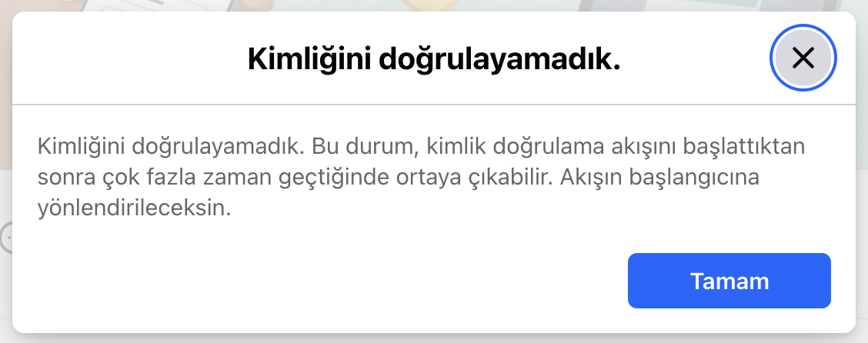Click the focused close icon with blue ring
This screenshot has height=343, width=868.
803,58
